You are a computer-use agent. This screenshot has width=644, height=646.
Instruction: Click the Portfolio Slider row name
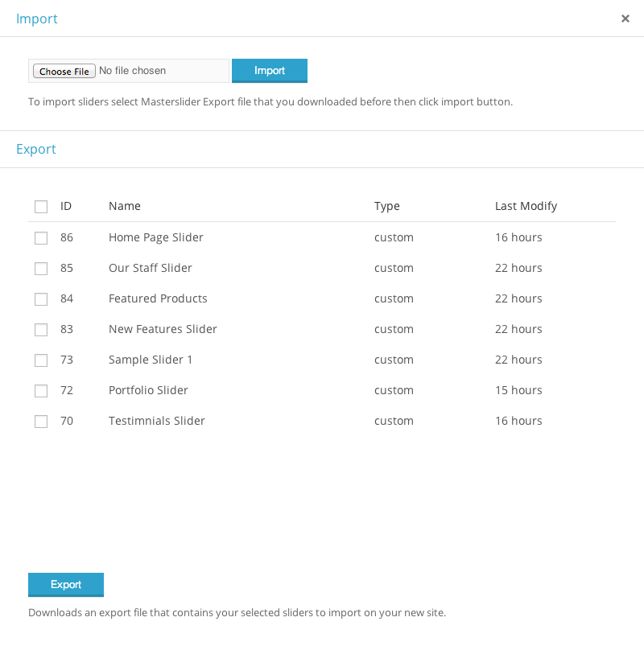coord(148,390)
